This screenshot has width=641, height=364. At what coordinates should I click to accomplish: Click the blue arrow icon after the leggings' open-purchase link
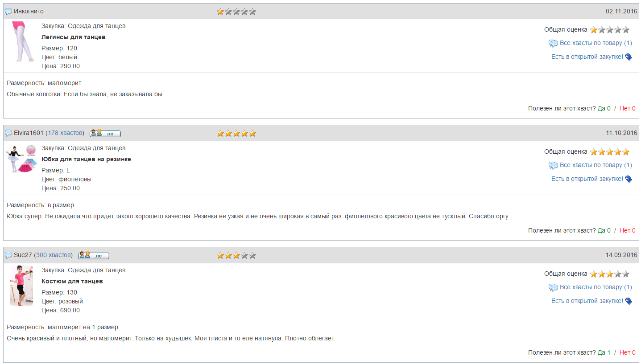tap(629, 57)
